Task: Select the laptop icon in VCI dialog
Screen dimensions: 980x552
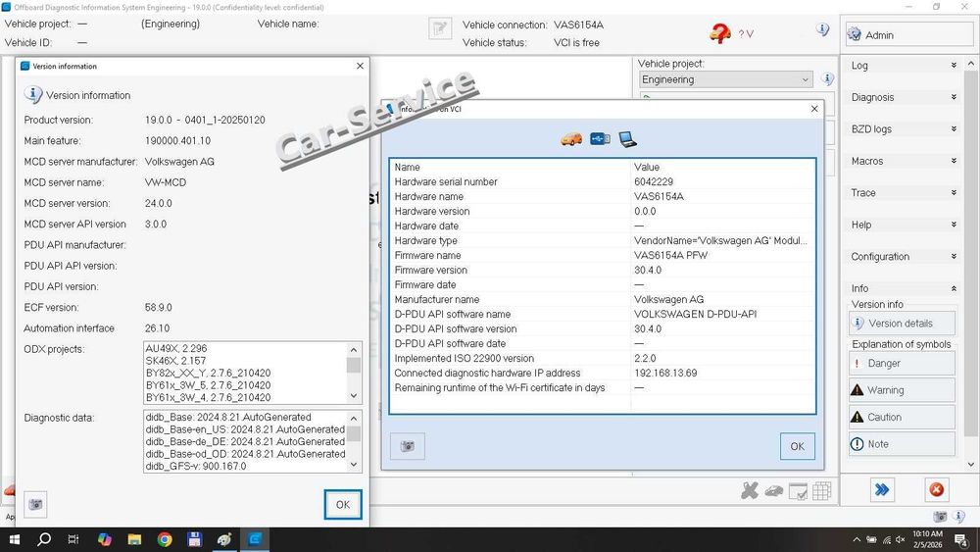Action: [x=627, y=139]
